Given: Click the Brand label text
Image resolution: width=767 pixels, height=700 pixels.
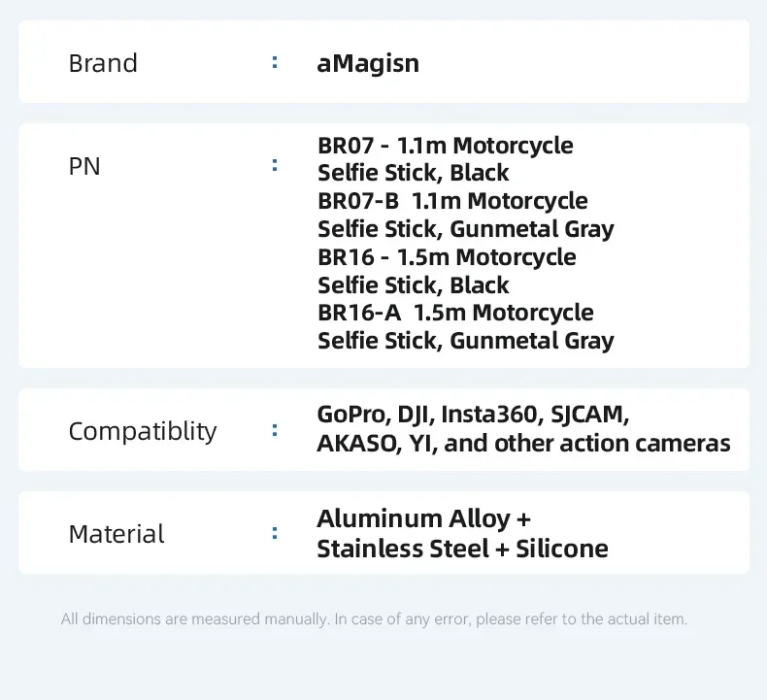Looking at the screenshot, I should (103, 63).
